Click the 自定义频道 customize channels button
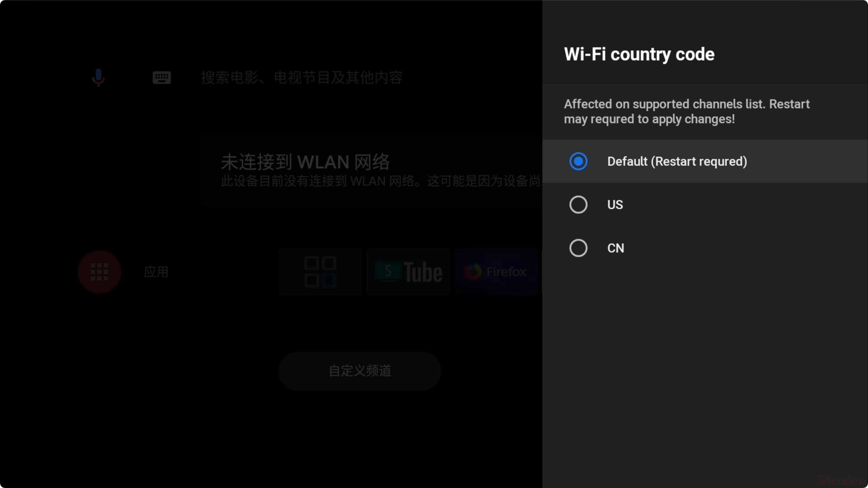The image size is (868, 488). click(x=360, y=371)
